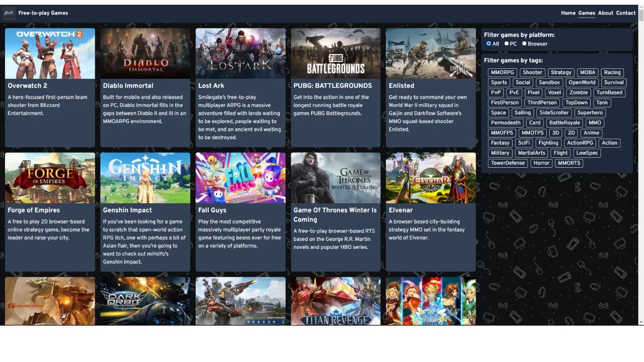
Task: Choose the Browser platform radio button
Action: (524, 43)
